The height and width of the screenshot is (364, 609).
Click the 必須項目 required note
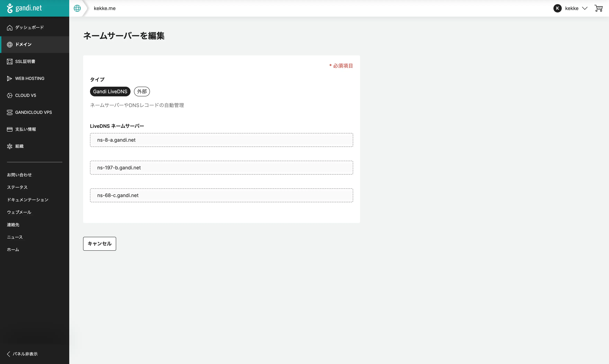pos(341,66)
